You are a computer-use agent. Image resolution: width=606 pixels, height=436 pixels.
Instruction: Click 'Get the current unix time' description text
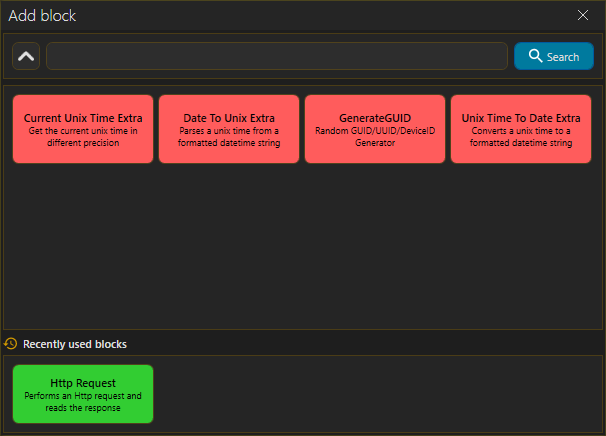point(83,137)
